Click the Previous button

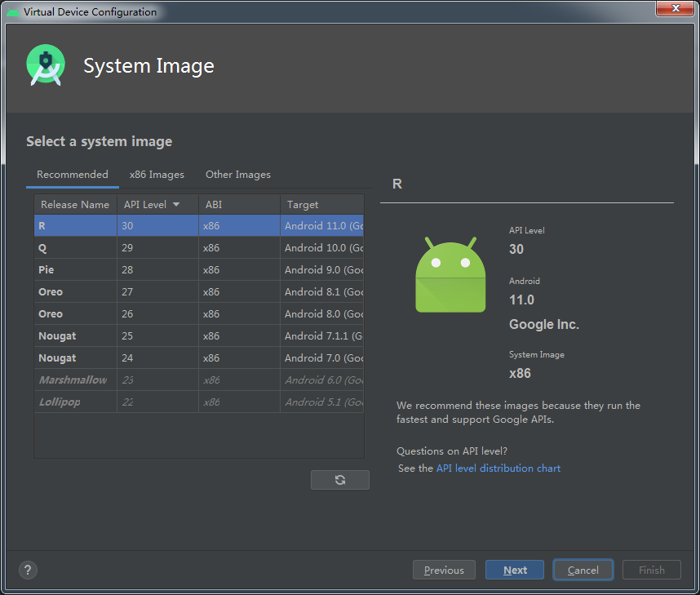pyautogui.click(x=444, y=570)
